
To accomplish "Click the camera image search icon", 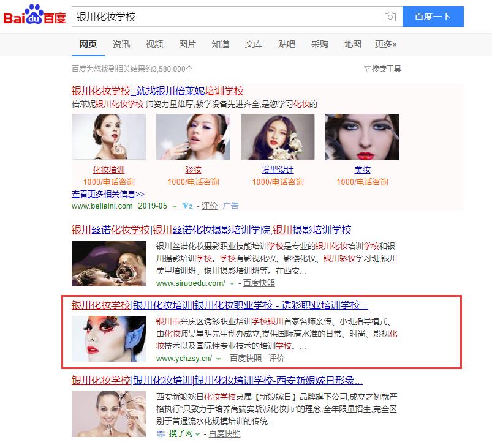I will [390, 17].
